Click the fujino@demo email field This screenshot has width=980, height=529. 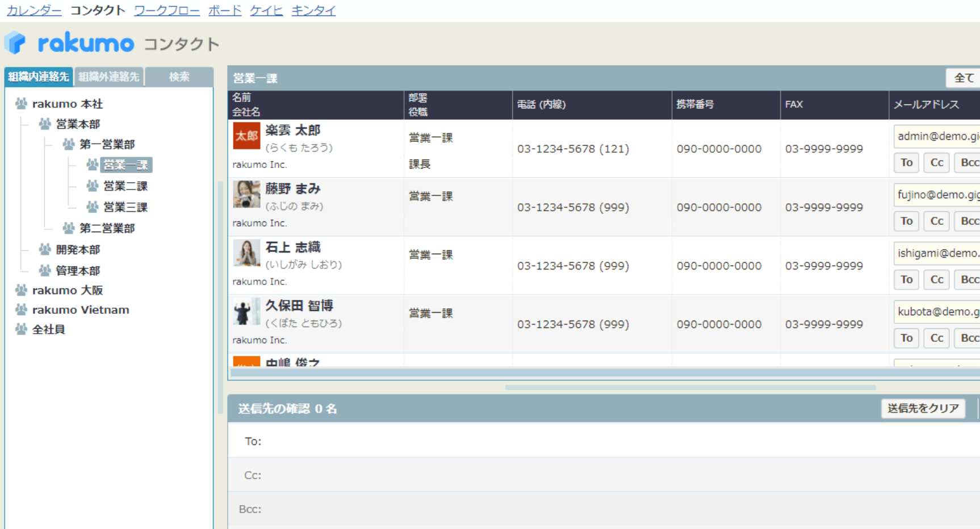pos(937,195)
